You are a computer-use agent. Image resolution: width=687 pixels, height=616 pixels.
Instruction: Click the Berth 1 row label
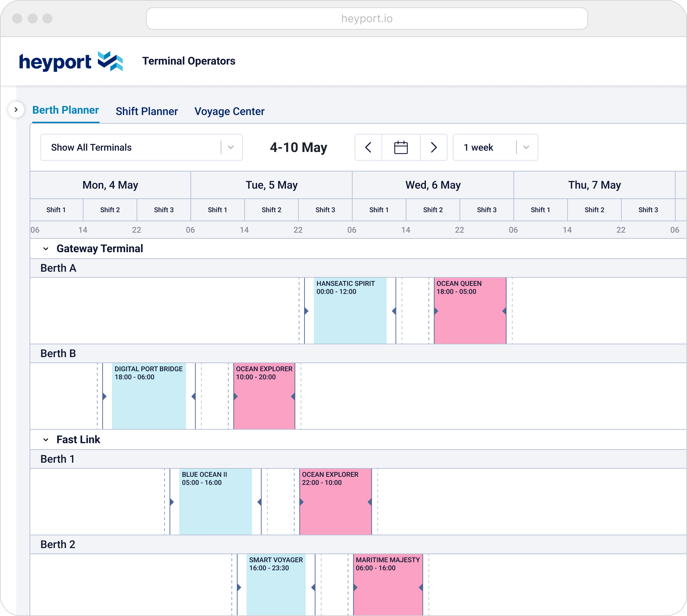point(58,459)
